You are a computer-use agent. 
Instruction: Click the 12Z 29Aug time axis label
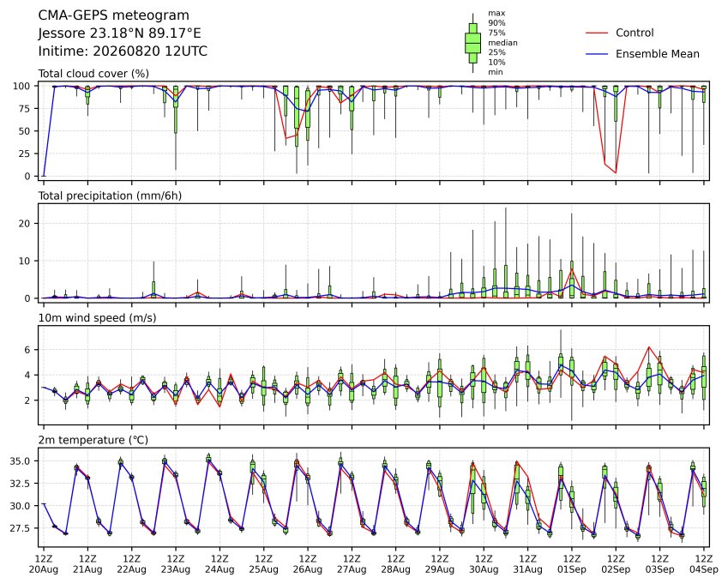(440, 563)
